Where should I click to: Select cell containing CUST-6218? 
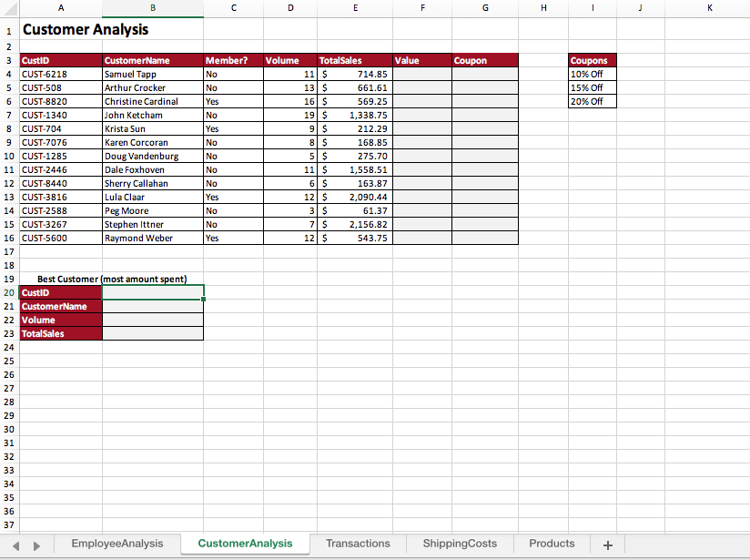click(x=61, y=74)
